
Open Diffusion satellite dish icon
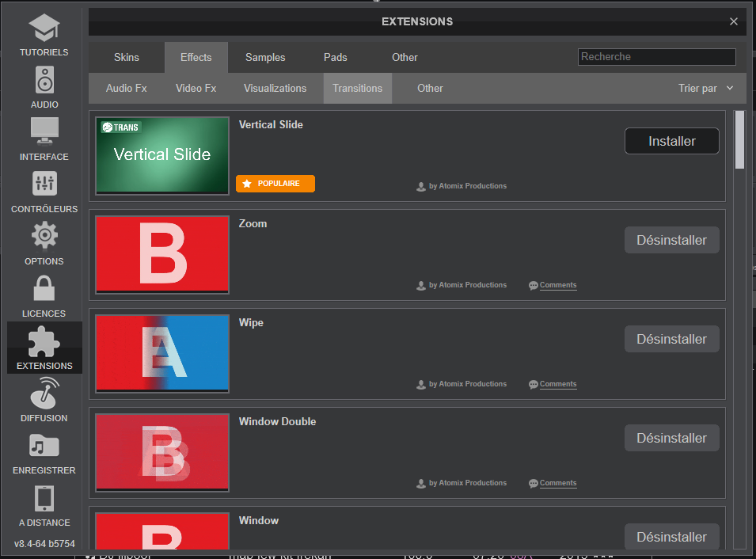[x=44, y=394]
